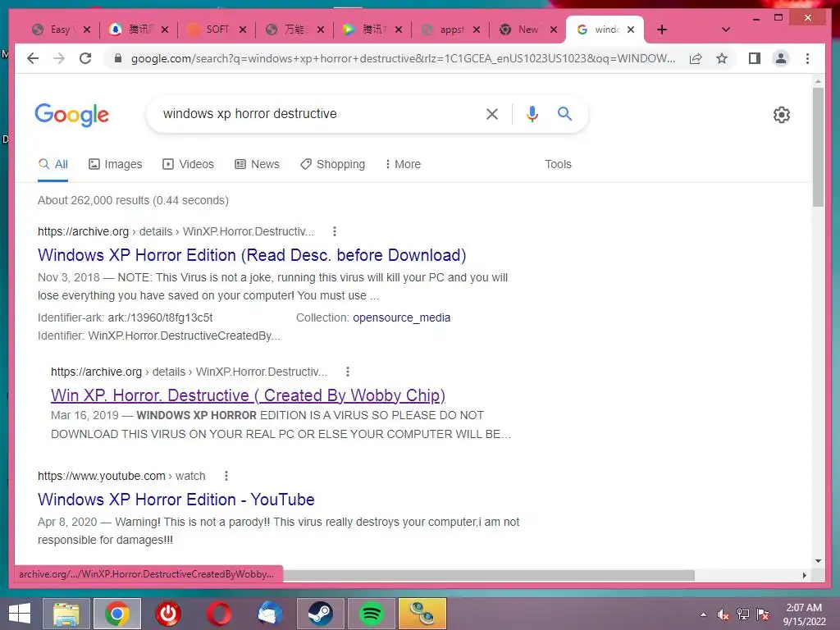Switch to the Images results tab
This screenshot has width=840, height=630.
[x=115, y=164]
